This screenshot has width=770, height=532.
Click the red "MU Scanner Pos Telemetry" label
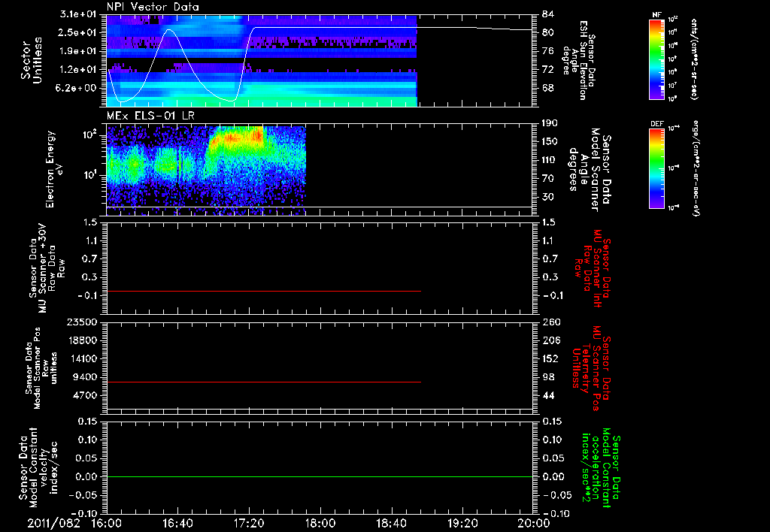click(591, 368)
